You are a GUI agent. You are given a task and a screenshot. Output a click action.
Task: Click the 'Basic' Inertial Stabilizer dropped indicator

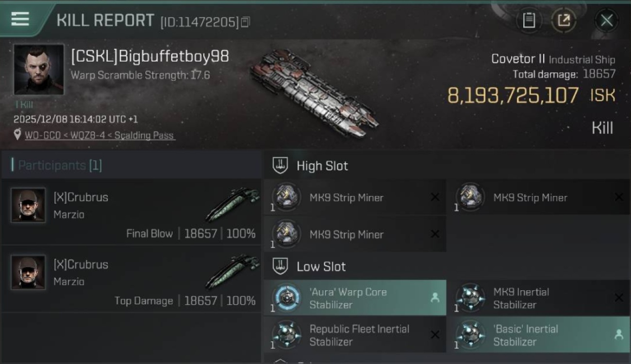pos(618,335)
